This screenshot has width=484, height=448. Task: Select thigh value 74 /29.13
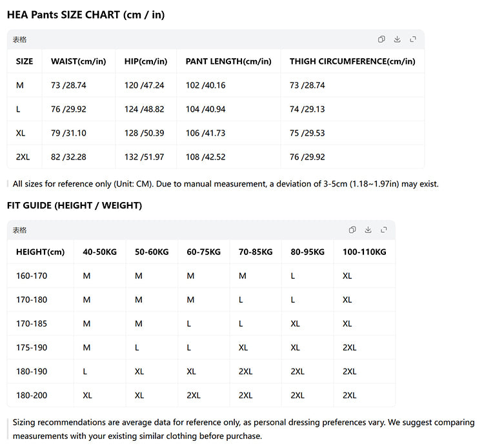click(307, 109)
